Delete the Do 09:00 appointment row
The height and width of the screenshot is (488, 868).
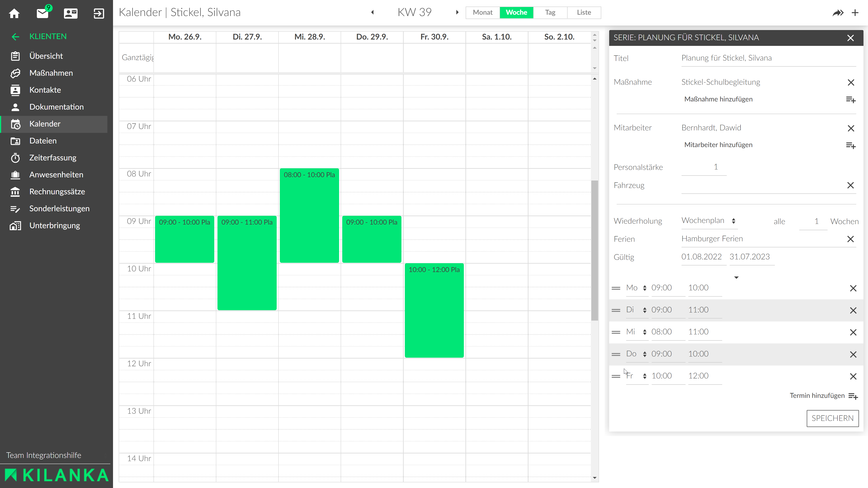click(853, 355)
